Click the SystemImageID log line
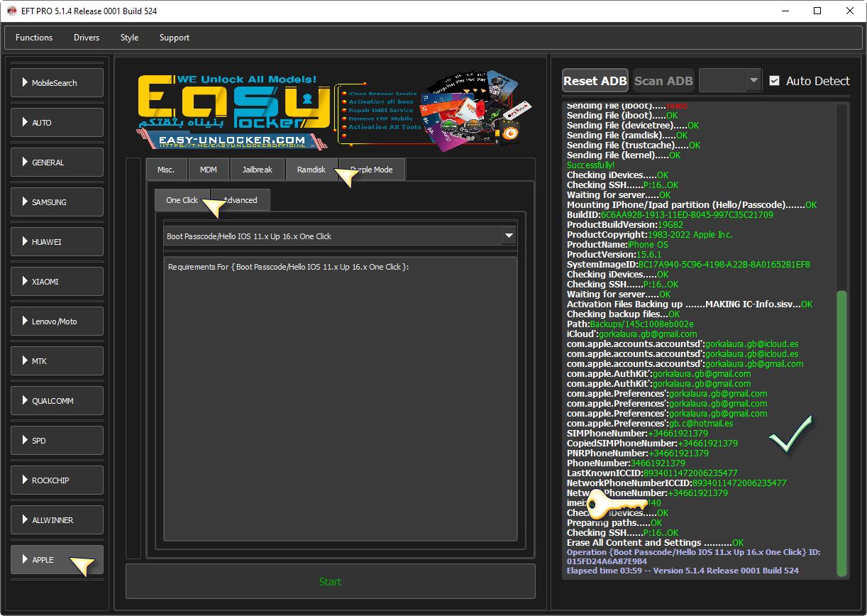The image size is (867, 616). pos(688,265)
